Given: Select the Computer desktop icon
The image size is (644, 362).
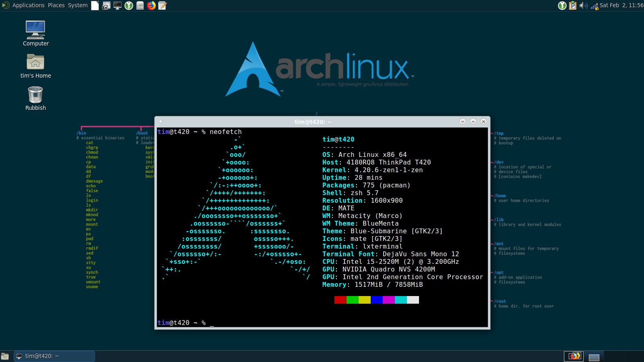Looking at the screenshot, I should [35, 33].
